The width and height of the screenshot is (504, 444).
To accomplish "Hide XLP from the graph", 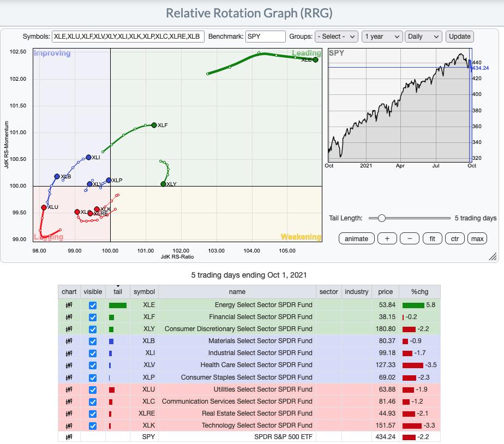I will tap(93, 378).
